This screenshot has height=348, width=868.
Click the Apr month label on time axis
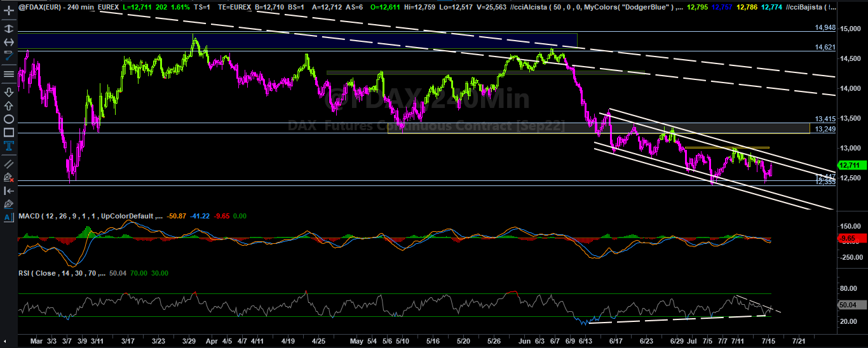[x=213, y=341]
